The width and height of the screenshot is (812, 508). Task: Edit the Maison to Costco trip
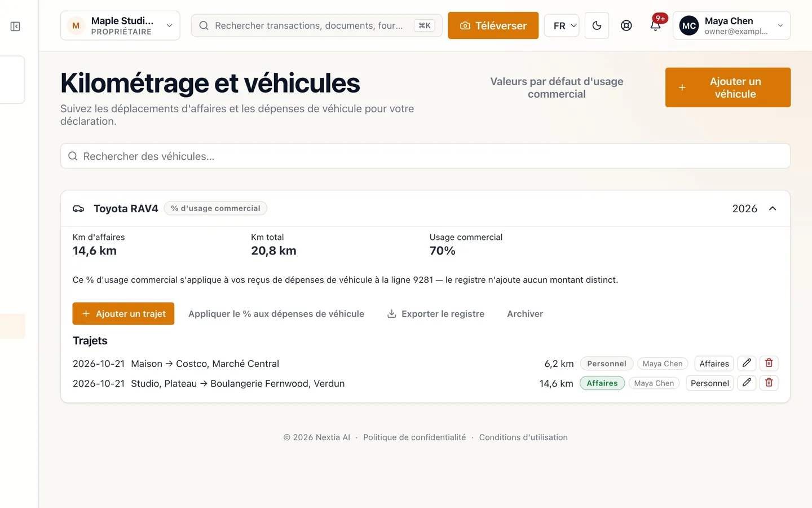[x=747, y=363]
